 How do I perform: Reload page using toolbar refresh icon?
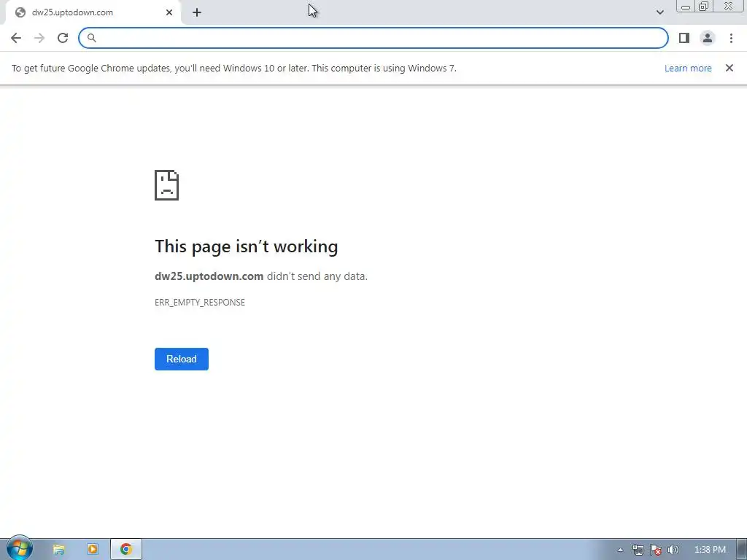(x=63, y=38)
